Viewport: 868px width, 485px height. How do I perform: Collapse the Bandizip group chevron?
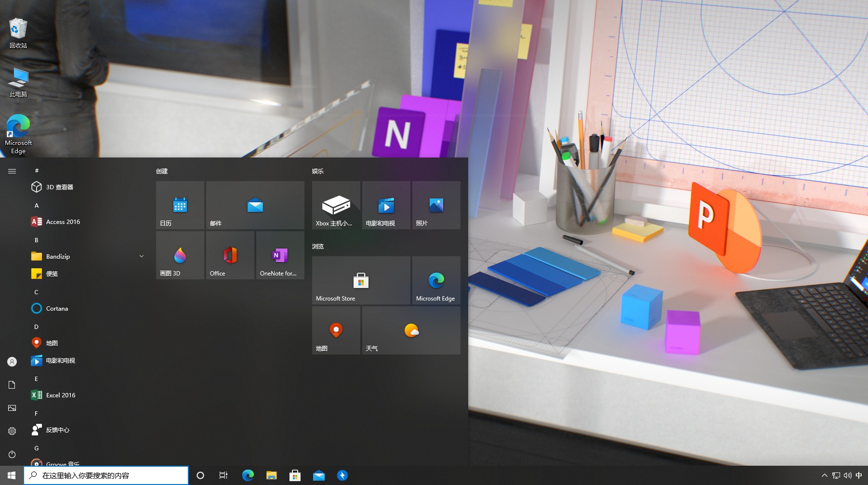(x=141, y=256)
